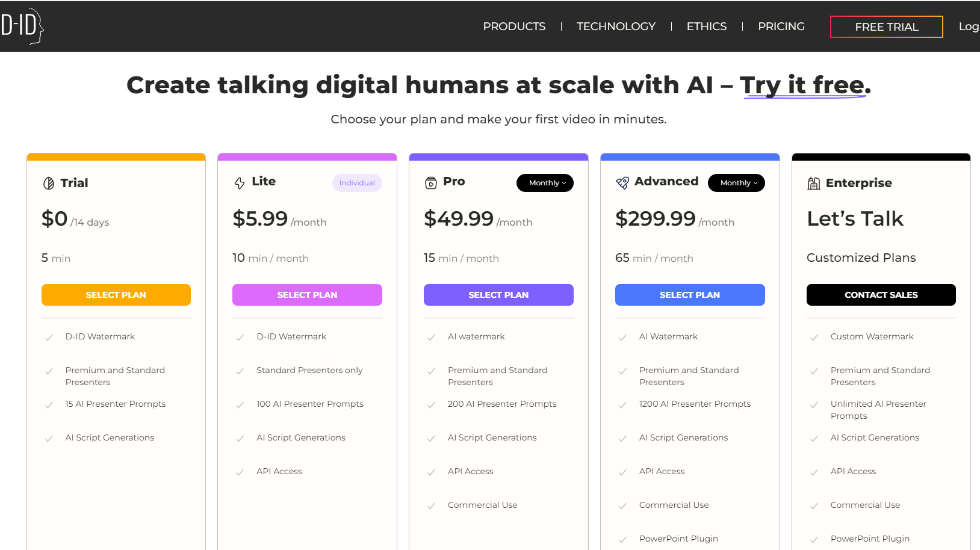Click the Enterprise building icon
Screen dimensions: 980x550
click(814, 184)
